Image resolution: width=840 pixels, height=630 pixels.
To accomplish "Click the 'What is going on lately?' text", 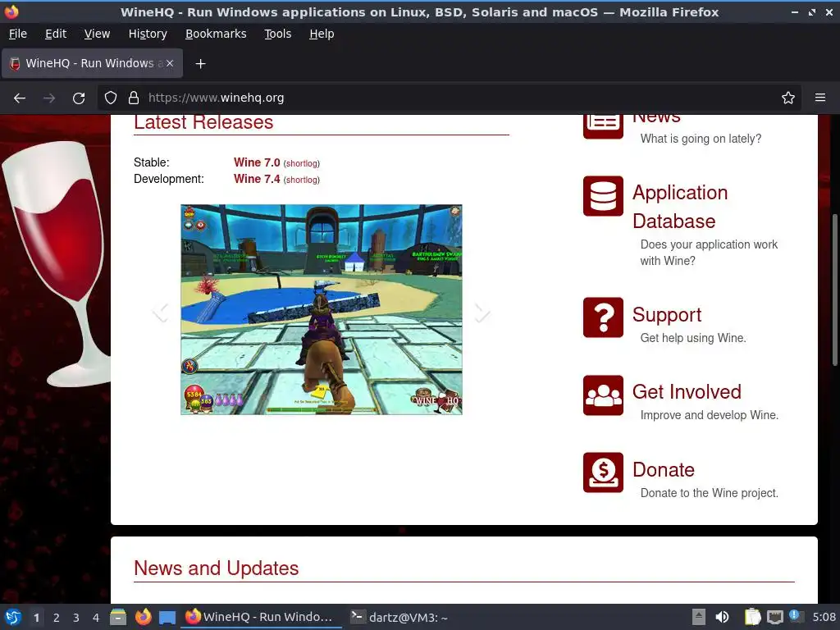I will click(701, 139).
